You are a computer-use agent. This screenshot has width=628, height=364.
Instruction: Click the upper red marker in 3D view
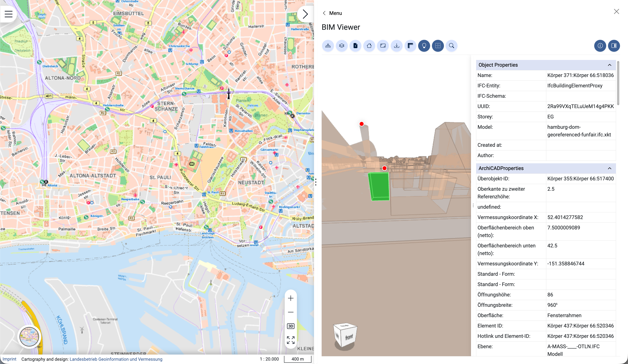click(362, 124)
